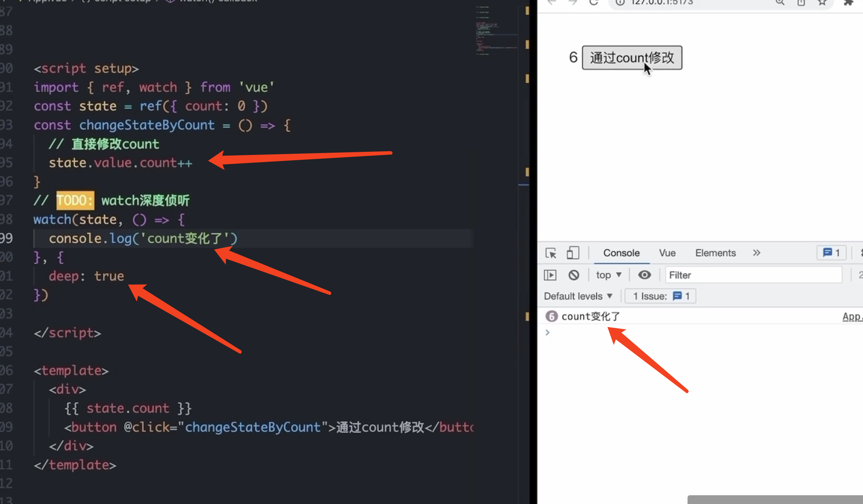Click the browser share icon
Viewport: 863px width, 504px height.
(801, 3)
